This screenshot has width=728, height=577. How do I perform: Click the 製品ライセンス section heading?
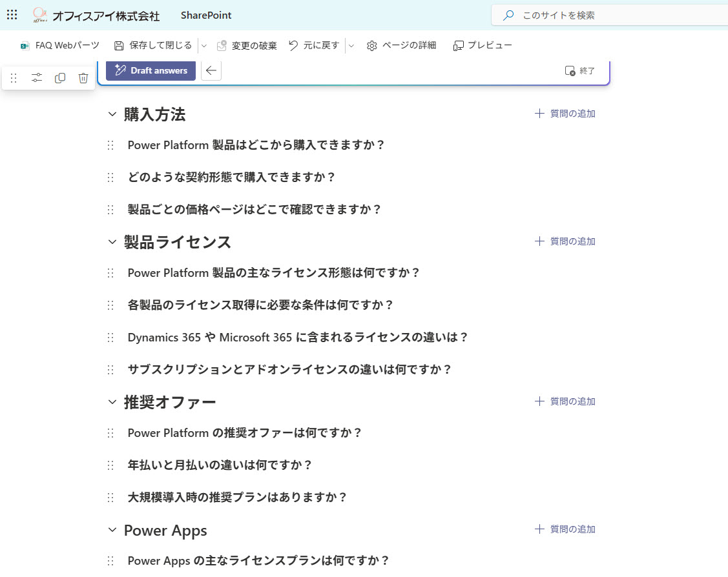(x=178, y=241)
